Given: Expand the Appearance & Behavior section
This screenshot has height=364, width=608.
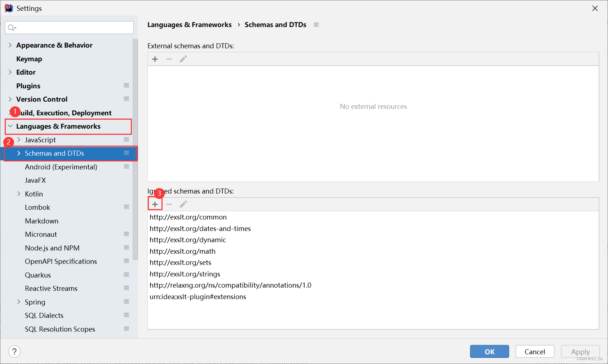Looking at the screenshot, I should tap(10, 45).
